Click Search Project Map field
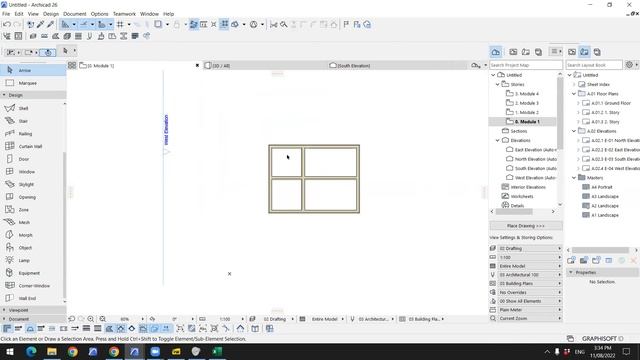 coord(525,65)
